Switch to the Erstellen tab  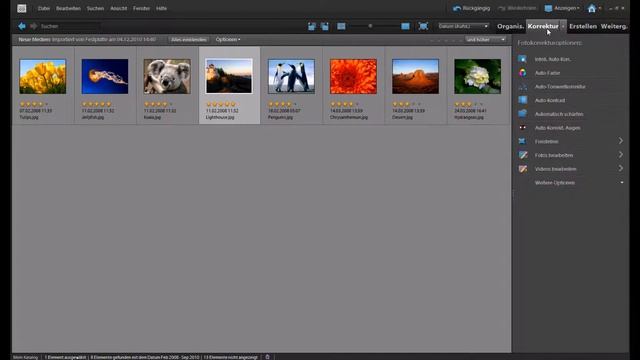[583, 26]
